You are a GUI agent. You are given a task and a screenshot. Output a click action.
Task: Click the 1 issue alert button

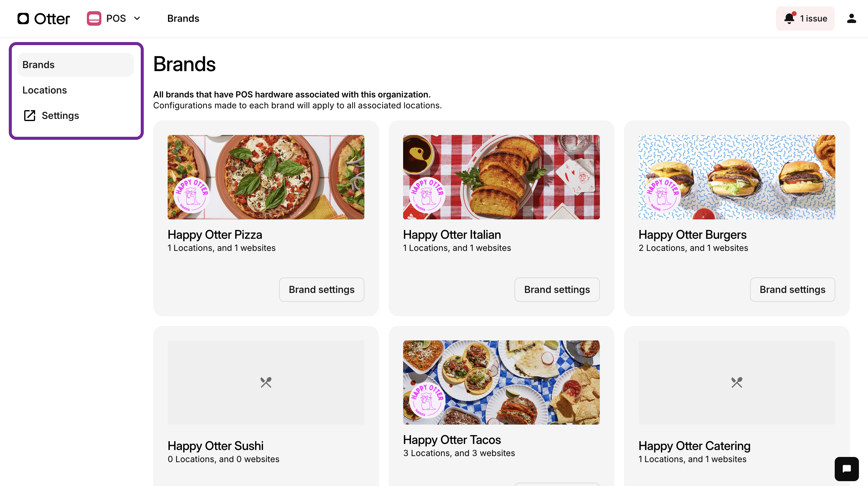pyautogui.click(x=805, y=18)
